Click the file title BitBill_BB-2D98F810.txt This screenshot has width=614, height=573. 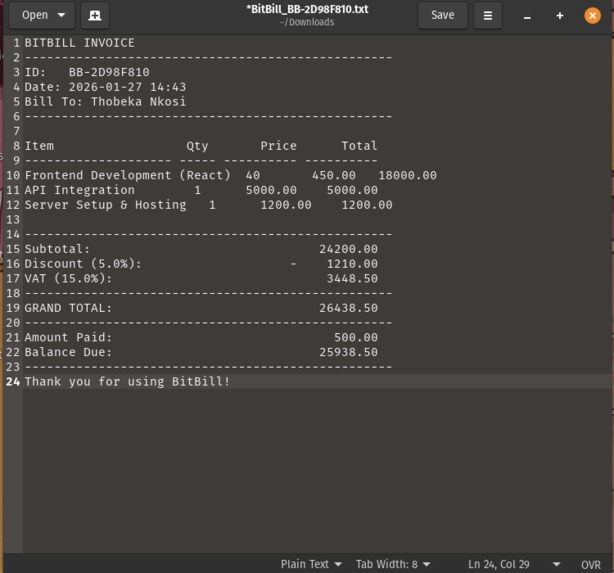pyautogui.click(x=307, y=9)
